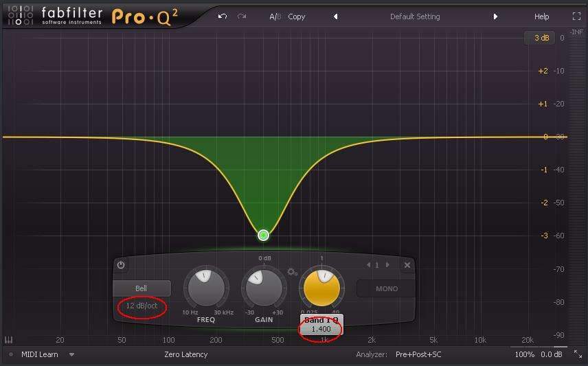The image size is (588, 366).
Task: Expand the MIDI Learn dropdown arrow
Action: pos(71,355)
